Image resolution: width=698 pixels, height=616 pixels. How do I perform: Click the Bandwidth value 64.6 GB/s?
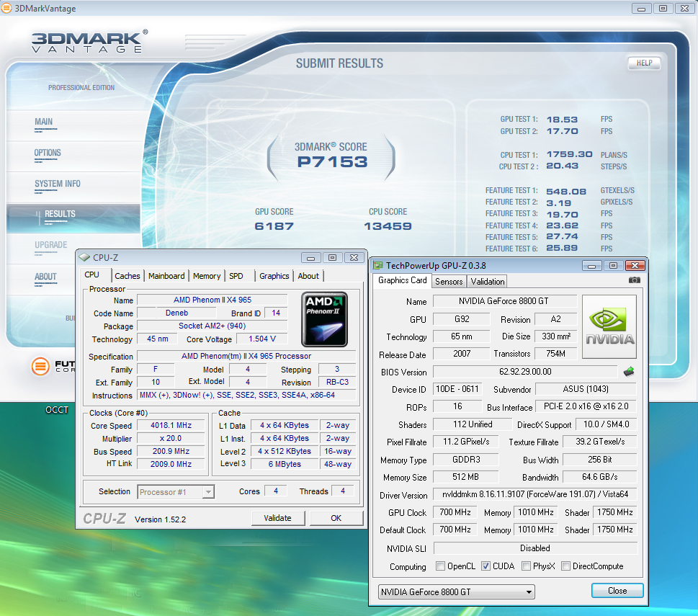click(x=599, y=477)
